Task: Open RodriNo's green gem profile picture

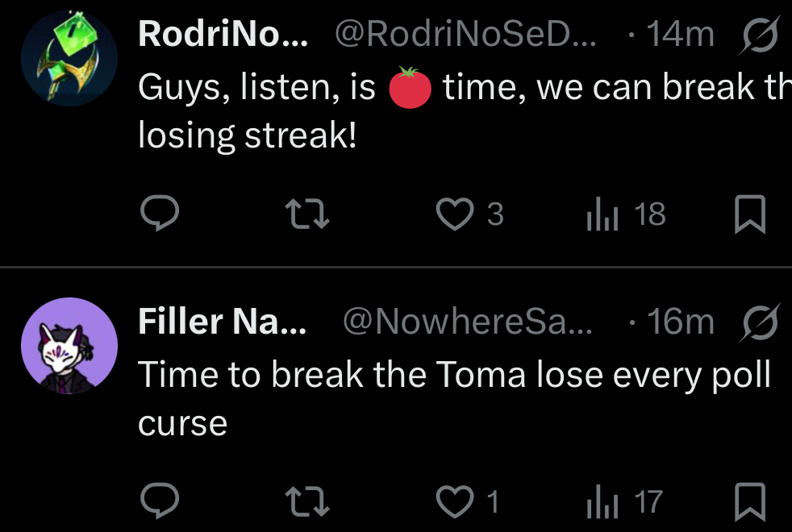Action: pos(69,58)
